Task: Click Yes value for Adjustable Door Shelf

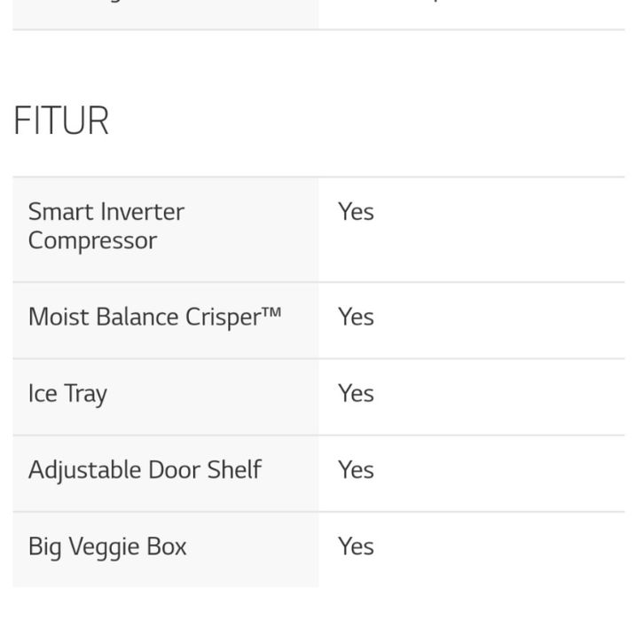Action: [x=356, y=470]
